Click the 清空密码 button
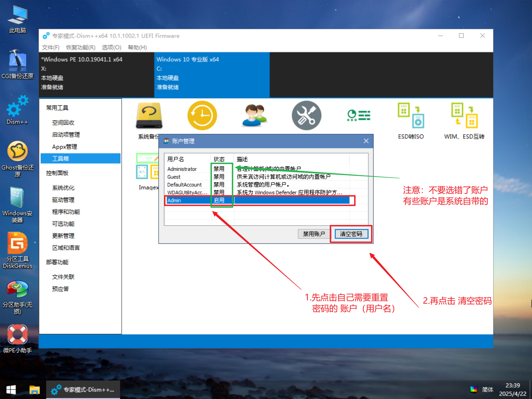This screenshot has height=399, width=532. [x=351, y=234]
